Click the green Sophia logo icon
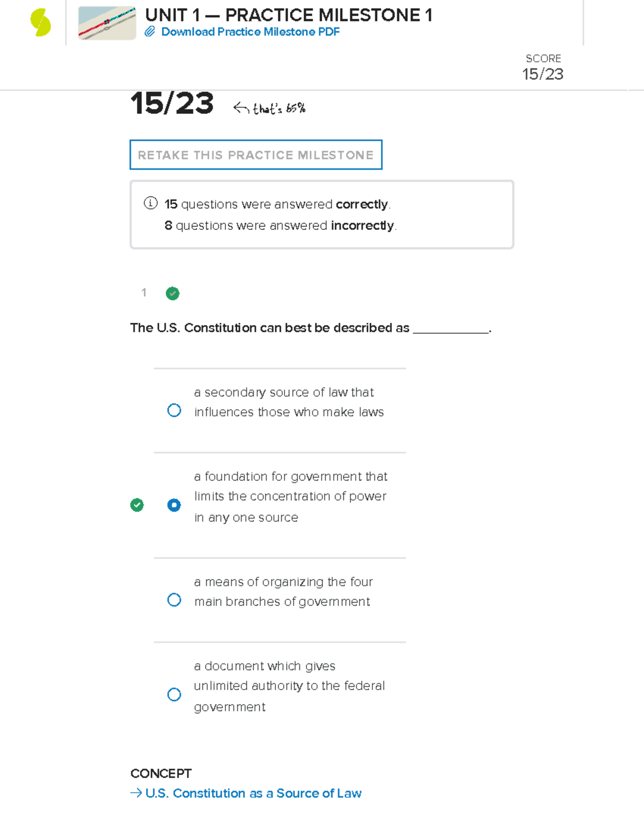 [x=41, y=23]
